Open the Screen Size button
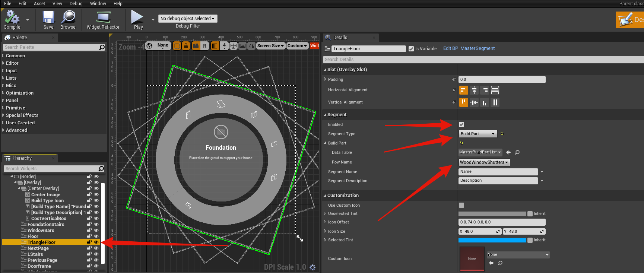 tap(270, 46)
